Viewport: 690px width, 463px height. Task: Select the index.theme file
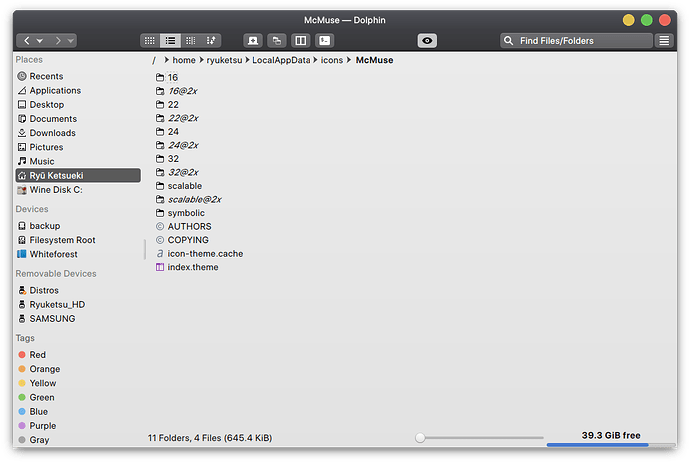point(192,267)
